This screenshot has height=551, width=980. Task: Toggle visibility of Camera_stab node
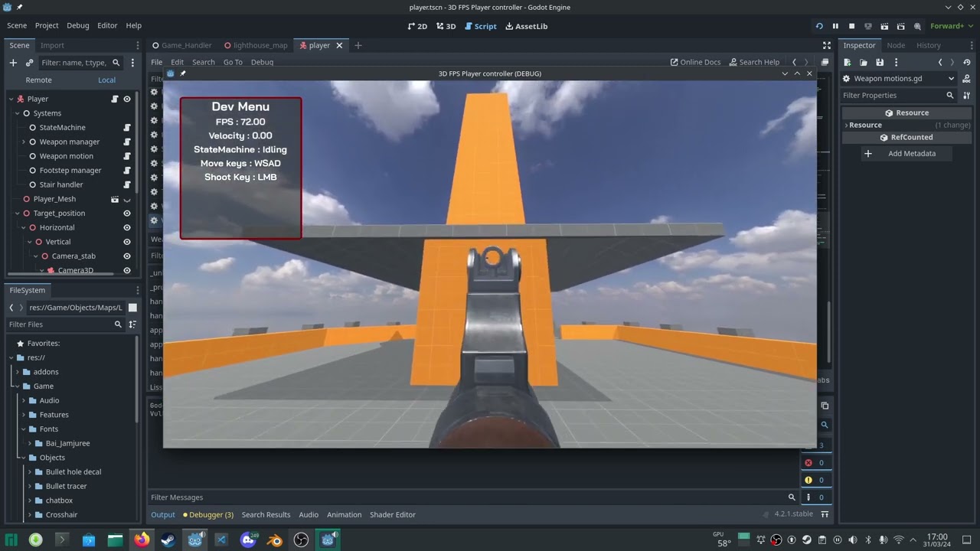coord(127,256)
